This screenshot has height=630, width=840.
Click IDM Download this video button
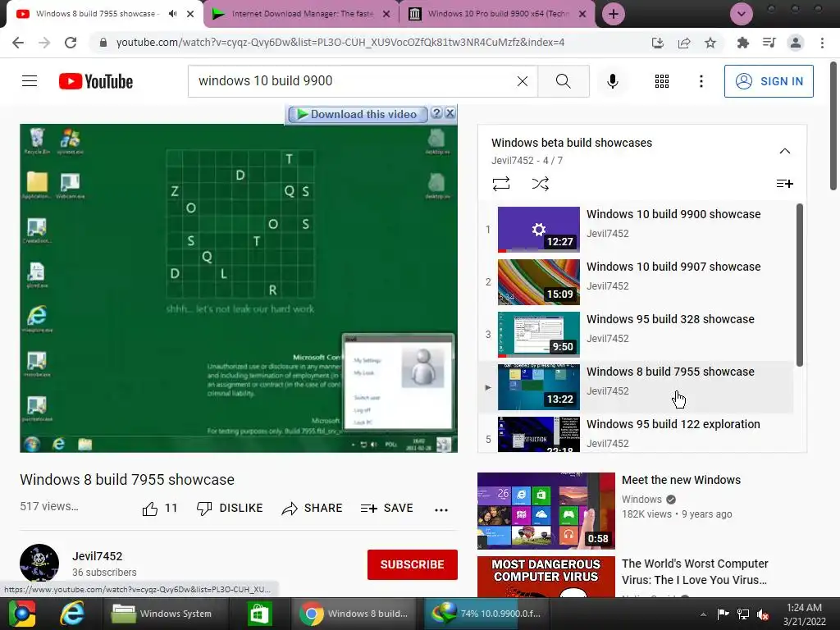(358, 114)
